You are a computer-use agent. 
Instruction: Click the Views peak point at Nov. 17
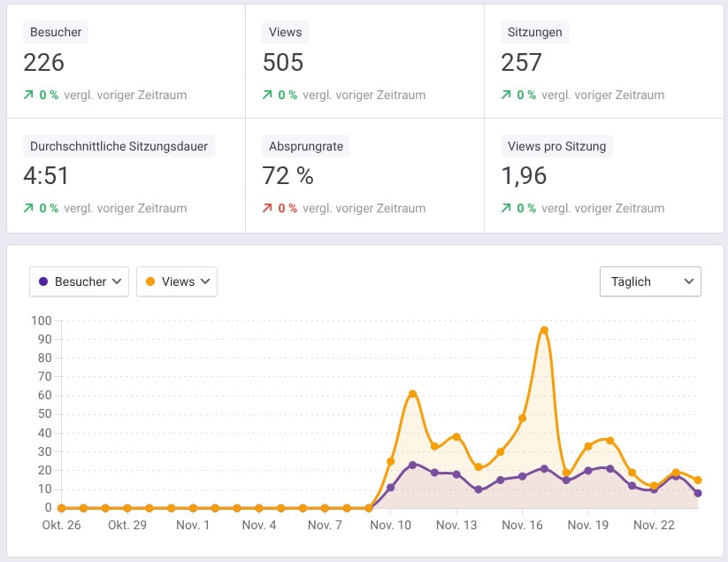[x=544, y=330]
